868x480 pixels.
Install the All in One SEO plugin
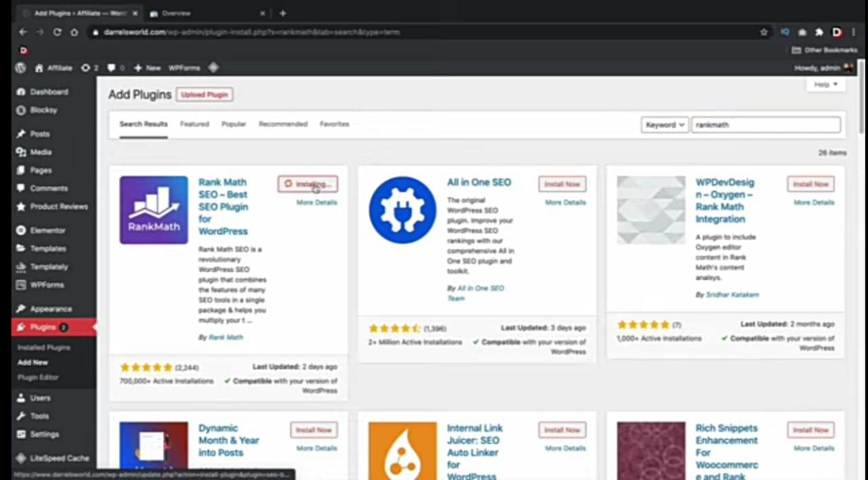click(x=562, y=184)
